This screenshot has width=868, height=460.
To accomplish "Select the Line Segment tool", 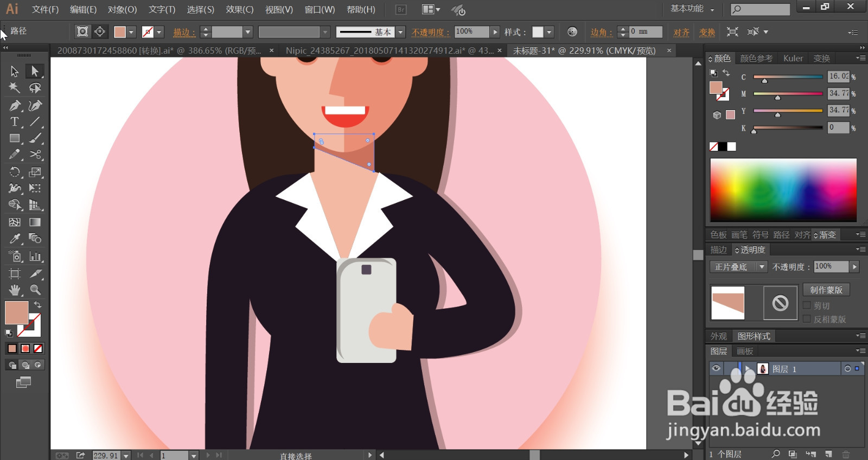I will click(x=35, y=122).
